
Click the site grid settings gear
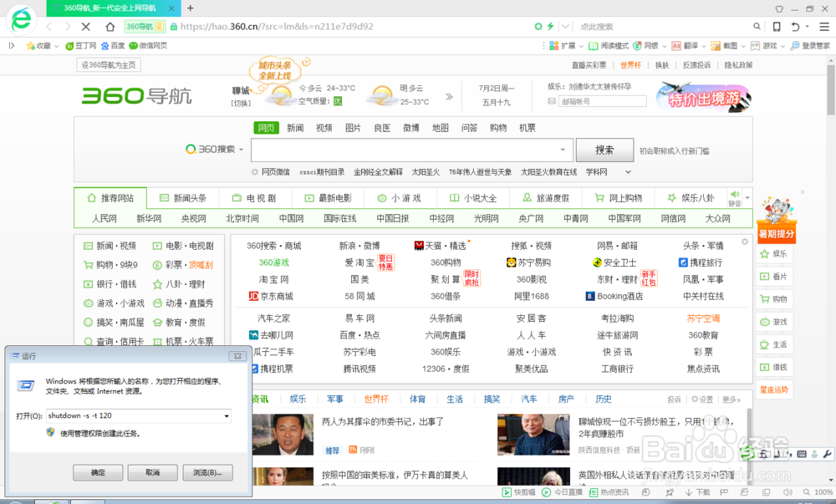coord(744,242)
